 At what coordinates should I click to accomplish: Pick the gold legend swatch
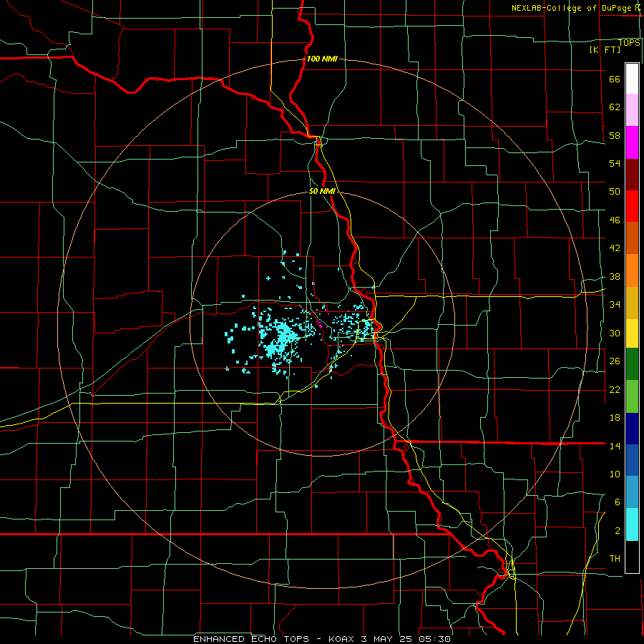pyautogui.click(x=632, y=303)
